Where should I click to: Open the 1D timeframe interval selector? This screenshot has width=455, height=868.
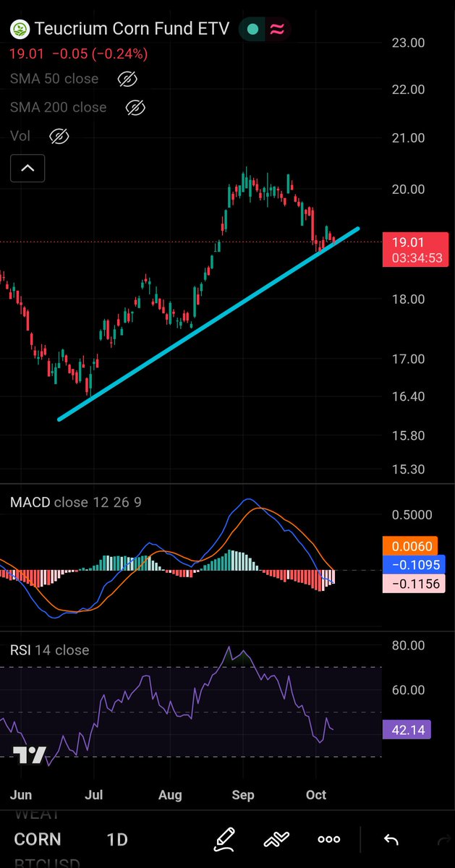click(x=117, y=840)
